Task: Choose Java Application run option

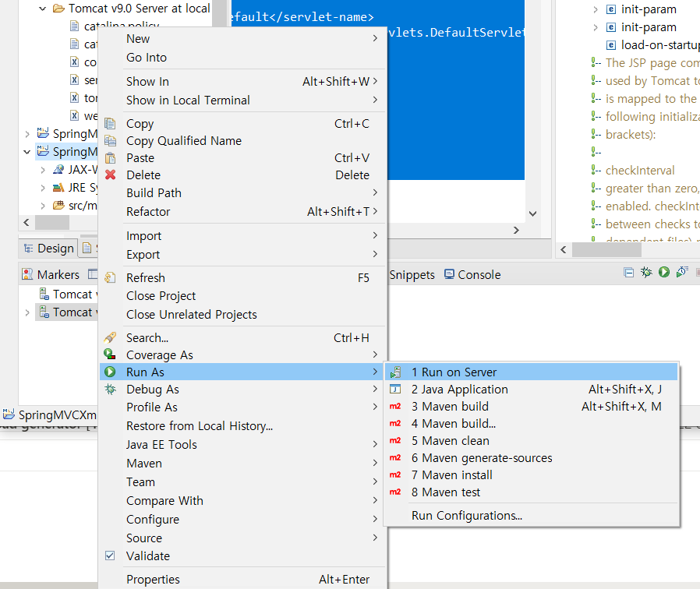Action: tap(531, 389)
